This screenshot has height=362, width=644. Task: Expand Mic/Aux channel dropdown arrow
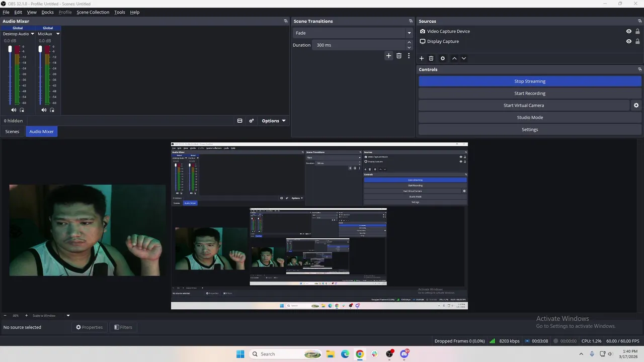coord(58,34)
